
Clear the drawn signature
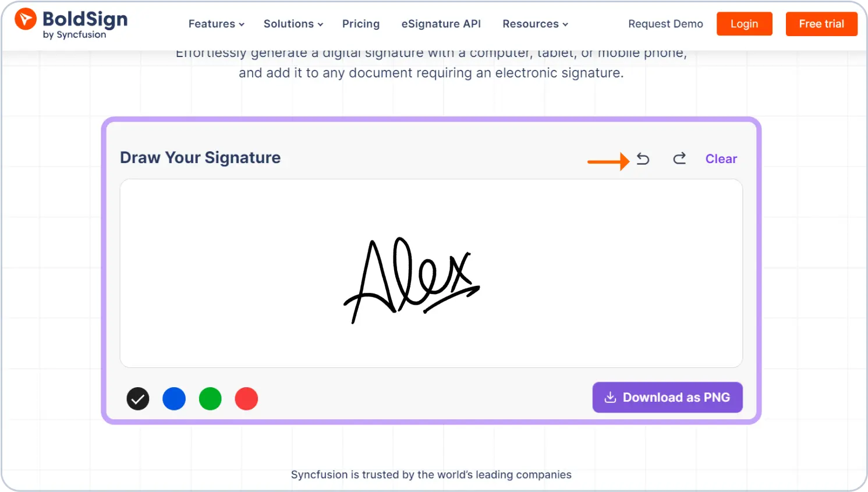(x=721, y=159)
